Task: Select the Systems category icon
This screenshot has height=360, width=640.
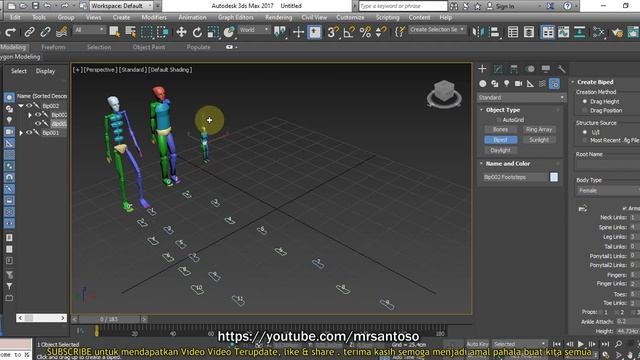Action: (554, 84)
